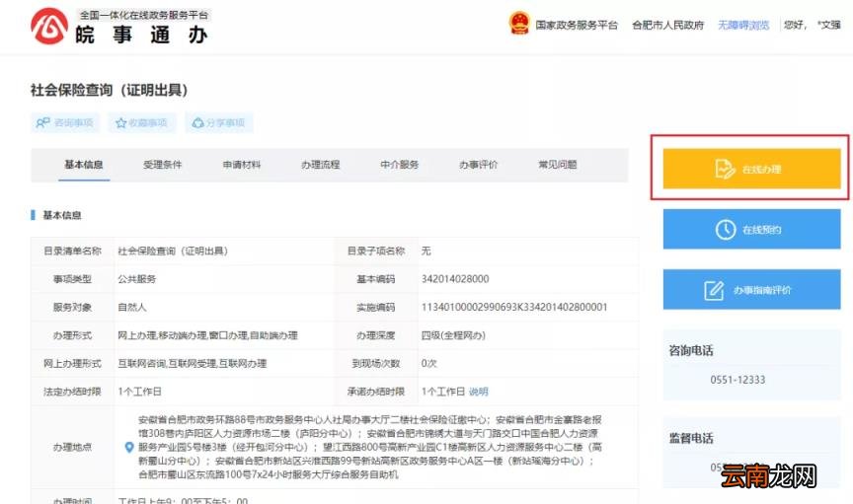Click the 互联网咨询,互联网受理,互联网办理 value
The image size is (853, 504).
[x=193, y=364]
